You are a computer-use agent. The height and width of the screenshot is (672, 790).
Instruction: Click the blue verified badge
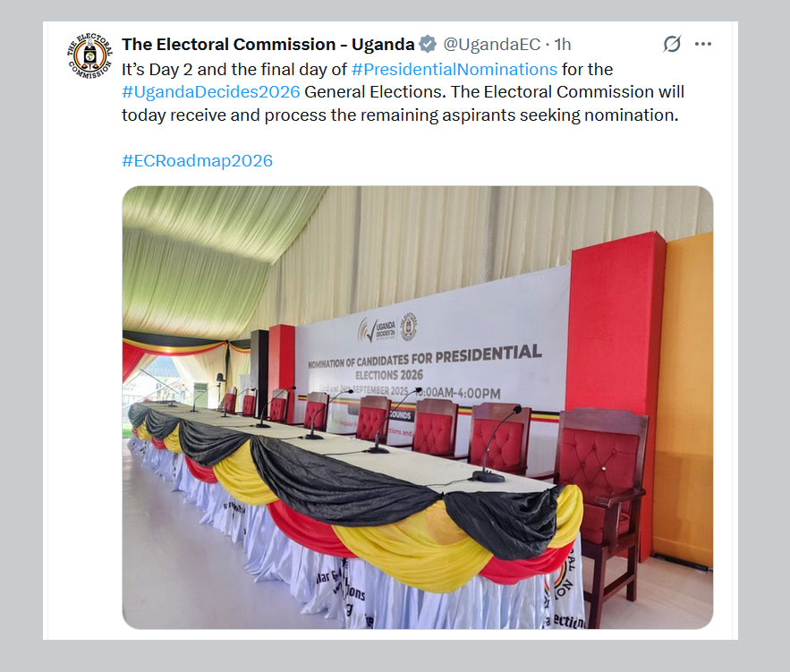tap(428, 45)
